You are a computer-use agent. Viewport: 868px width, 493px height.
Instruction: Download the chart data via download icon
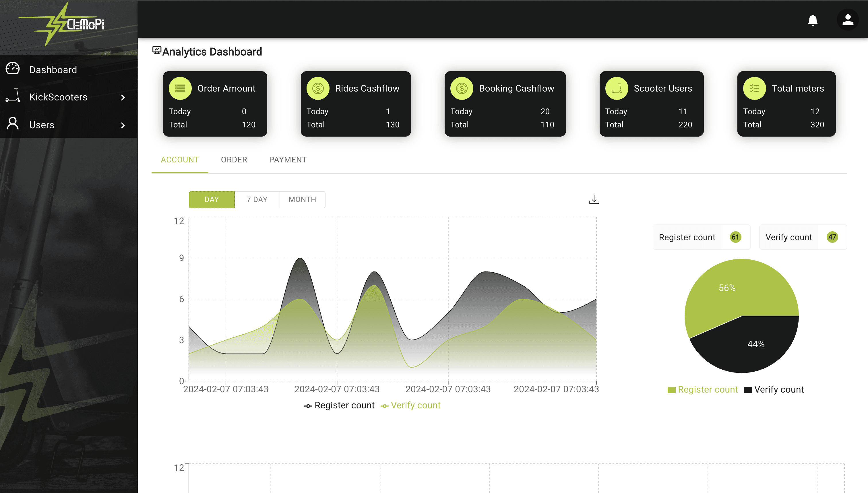pos(594,199)
